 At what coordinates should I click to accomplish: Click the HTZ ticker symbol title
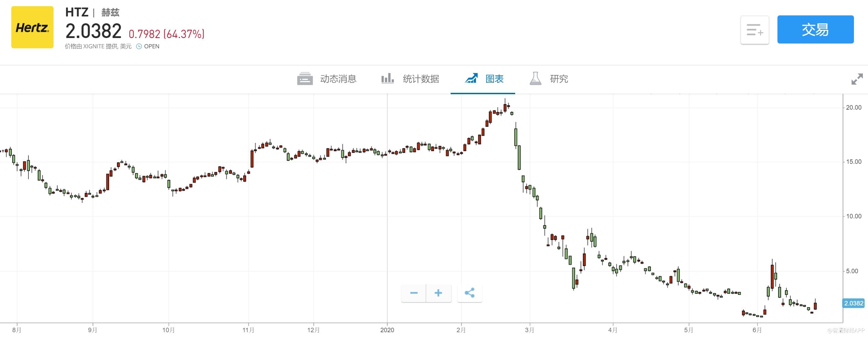[77, 12]
